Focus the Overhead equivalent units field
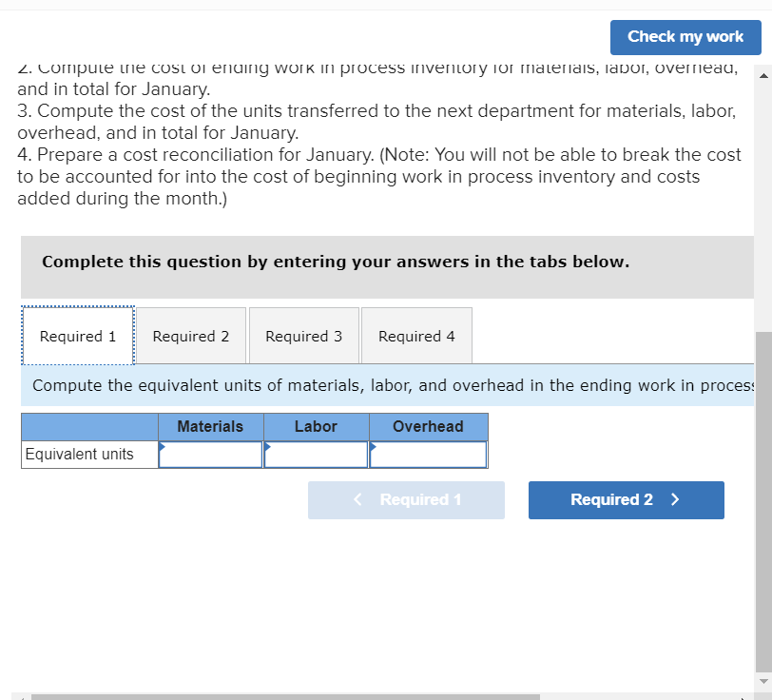The height and width of the screenshot is (700, 772). (x=429, y=455)
